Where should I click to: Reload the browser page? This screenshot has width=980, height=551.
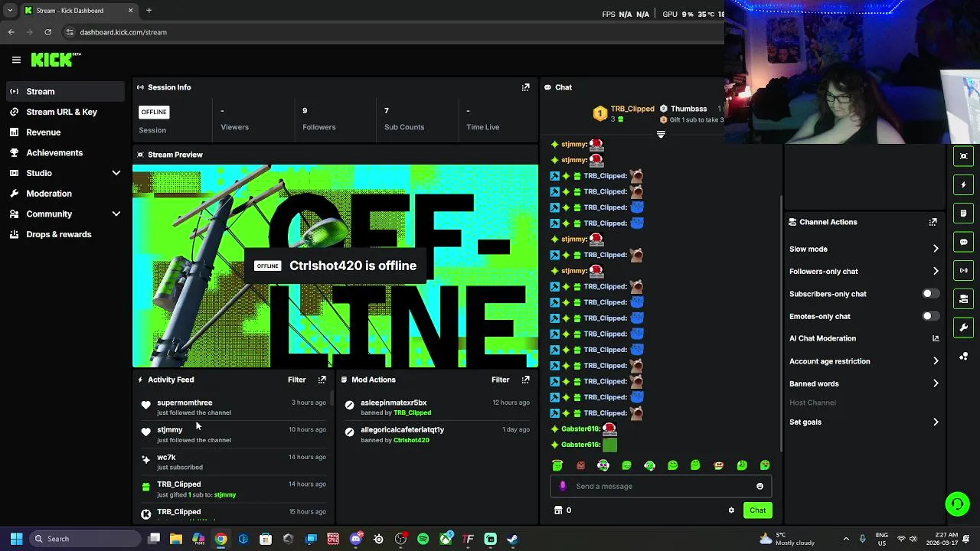coord(47,32)
